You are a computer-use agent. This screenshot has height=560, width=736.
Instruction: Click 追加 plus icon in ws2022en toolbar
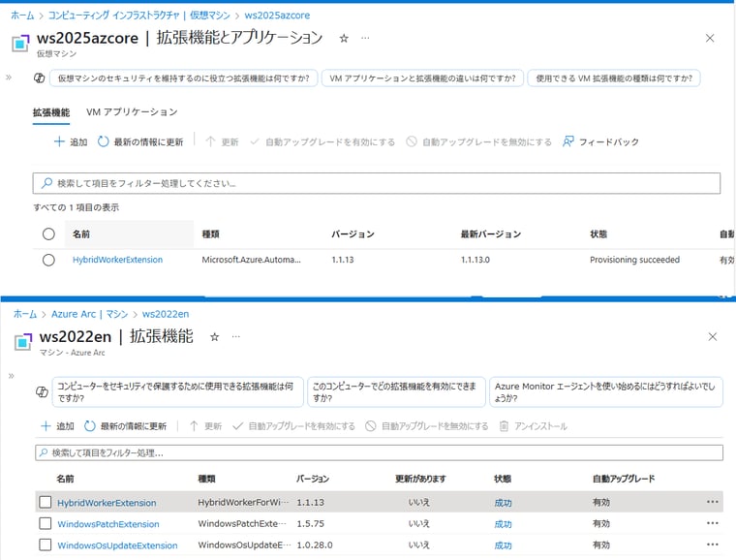(46, 426)
